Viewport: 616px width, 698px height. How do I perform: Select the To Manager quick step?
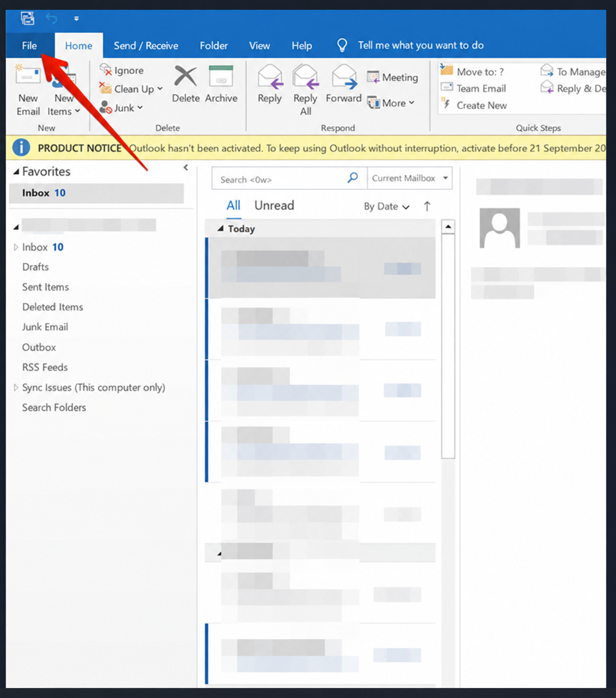[573, 71]
